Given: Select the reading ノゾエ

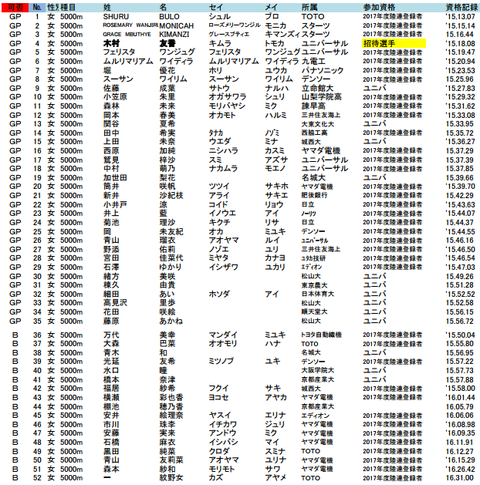Looking at the screenshot, I should (219, 249).
